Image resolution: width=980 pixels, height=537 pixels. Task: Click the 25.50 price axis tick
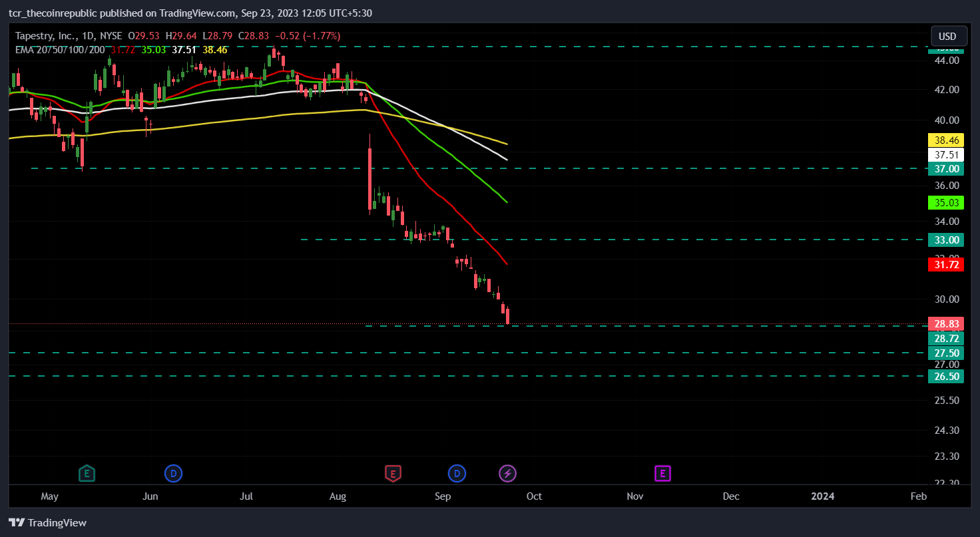947,401
